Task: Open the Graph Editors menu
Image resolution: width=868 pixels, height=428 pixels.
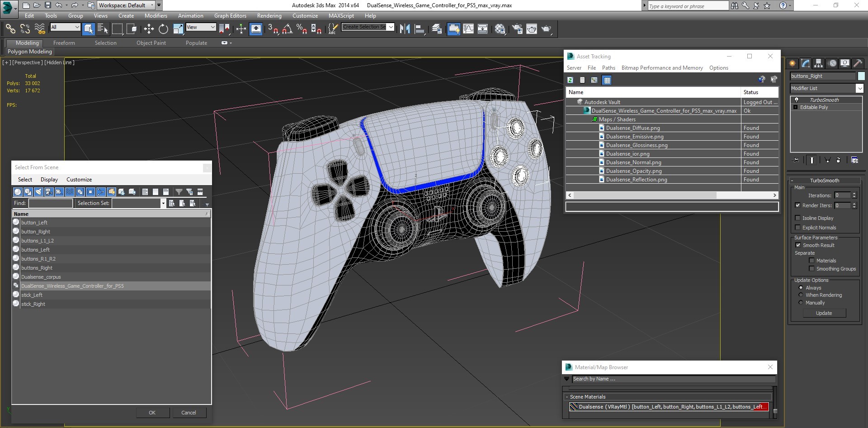Action: click(x=230, y=16)
